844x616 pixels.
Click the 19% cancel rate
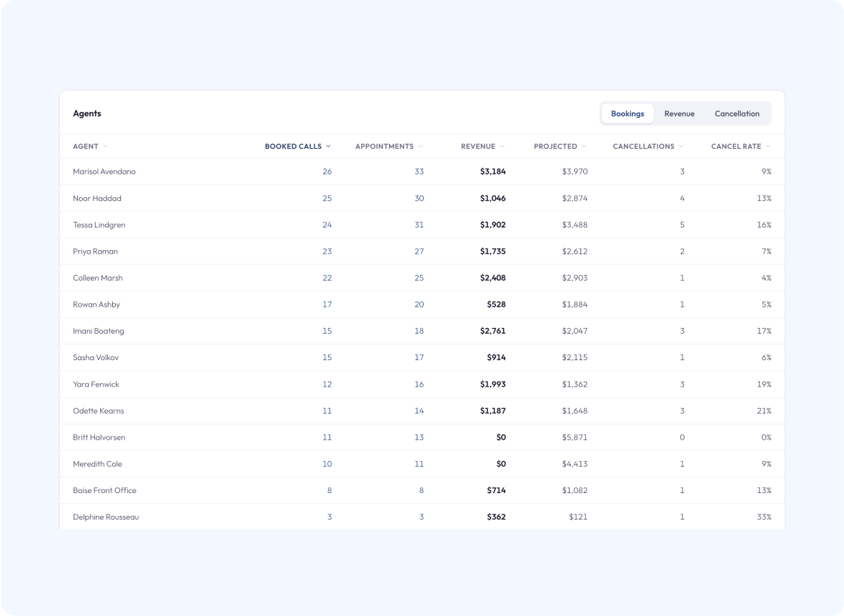(x=764, y=384)
